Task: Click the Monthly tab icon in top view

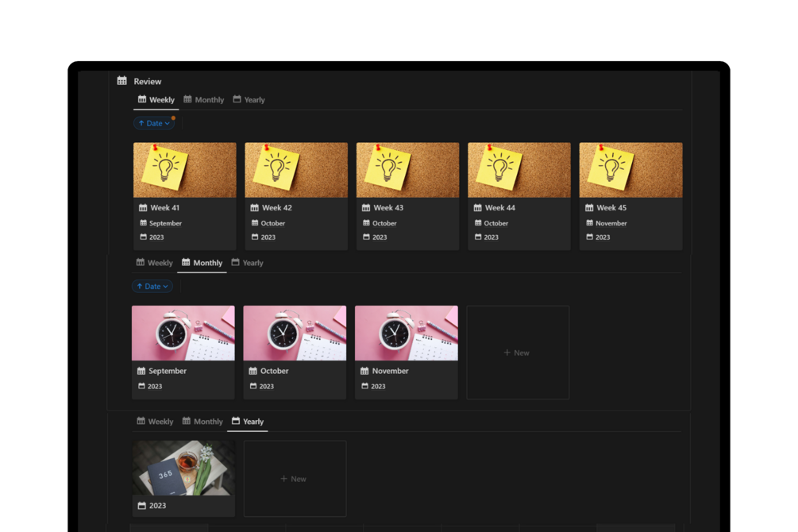Action: pyautogui.click(x=188, y=99)
